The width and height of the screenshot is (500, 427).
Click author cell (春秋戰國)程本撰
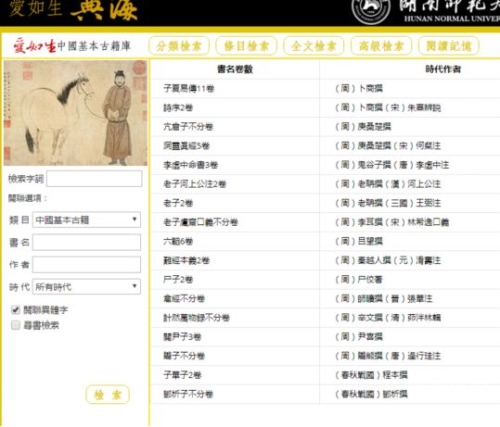371,375
